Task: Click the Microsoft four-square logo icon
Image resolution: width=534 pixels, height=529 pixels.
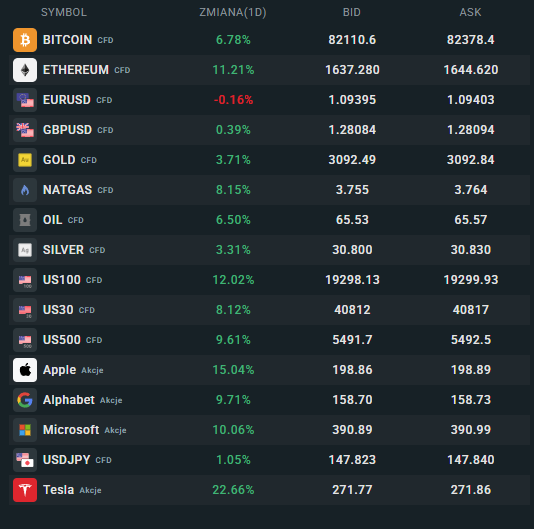Action: pyautogui.click(x=25, y=430)
